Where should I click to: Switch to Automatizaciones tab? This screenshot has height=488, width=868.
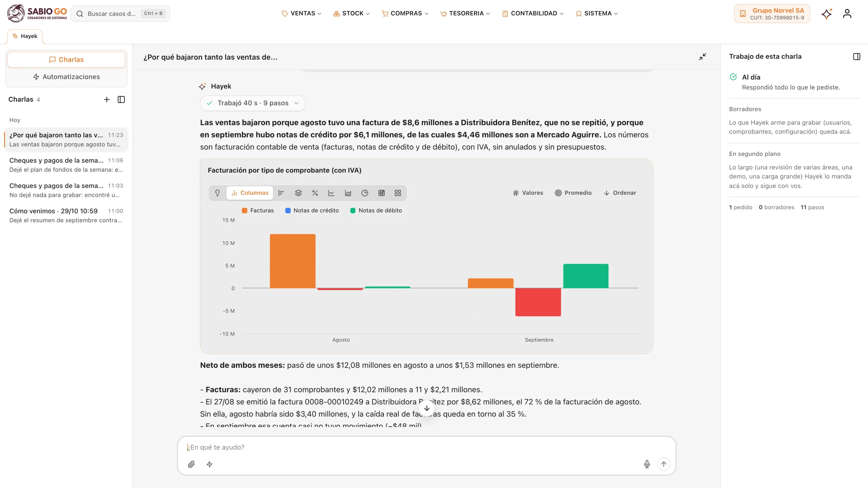[x=66, y=77]
